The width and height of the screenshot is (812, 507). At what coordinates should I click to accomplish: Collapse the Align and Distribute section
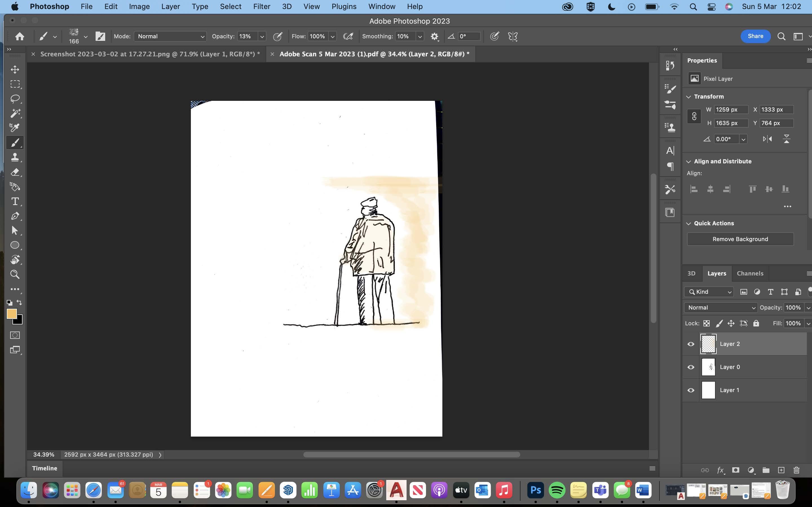[x=689, y=162]
